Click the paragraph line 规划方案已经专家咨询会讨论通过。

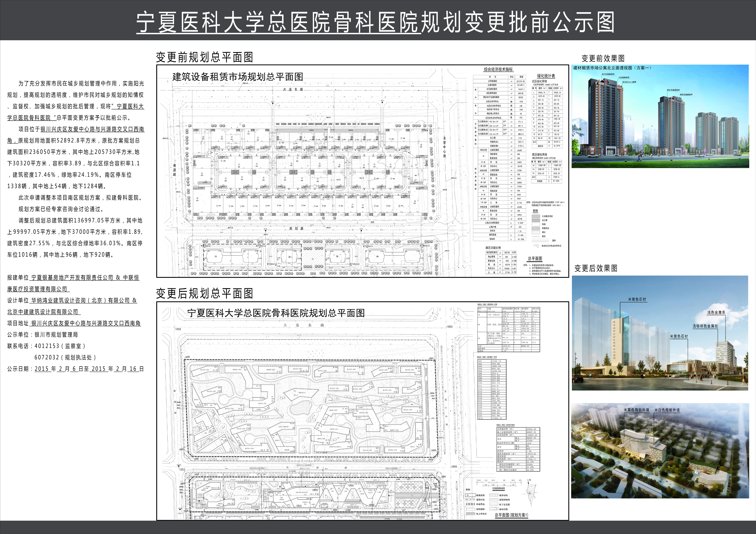tap(62, 209)
